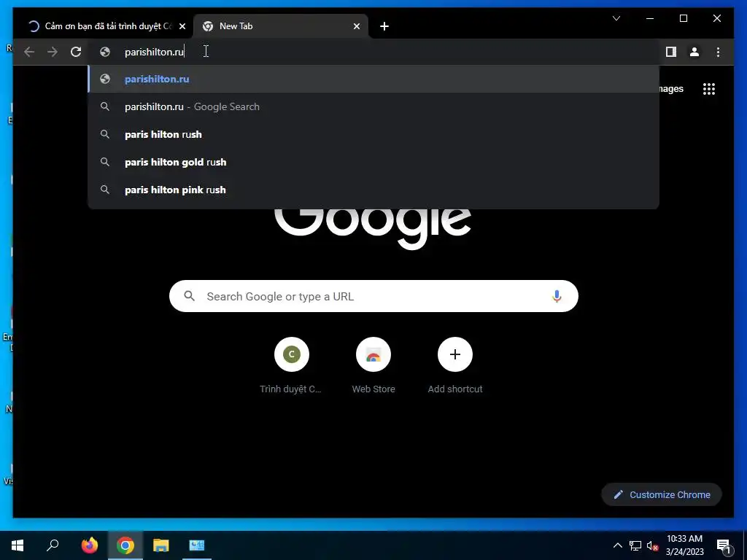Screen dimensions: 747x560
Task: Select suggestion paris hilton pink rush
Action: click(x=373, y=190)
